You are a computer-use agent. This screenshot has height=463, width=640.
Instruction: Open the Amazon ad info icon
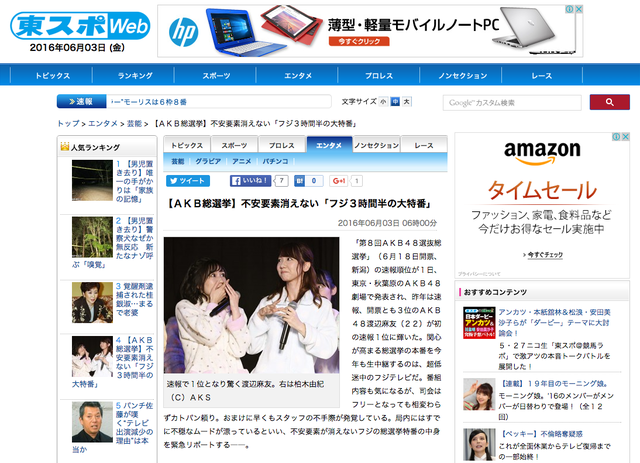[616, 137]
